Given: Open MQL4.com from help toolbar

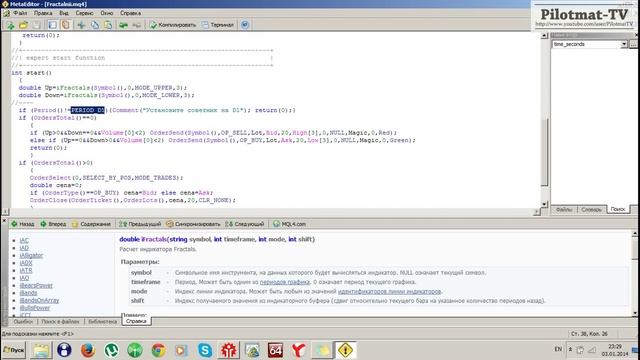Looking at the screenshot, I should click(x=289, y=224).
